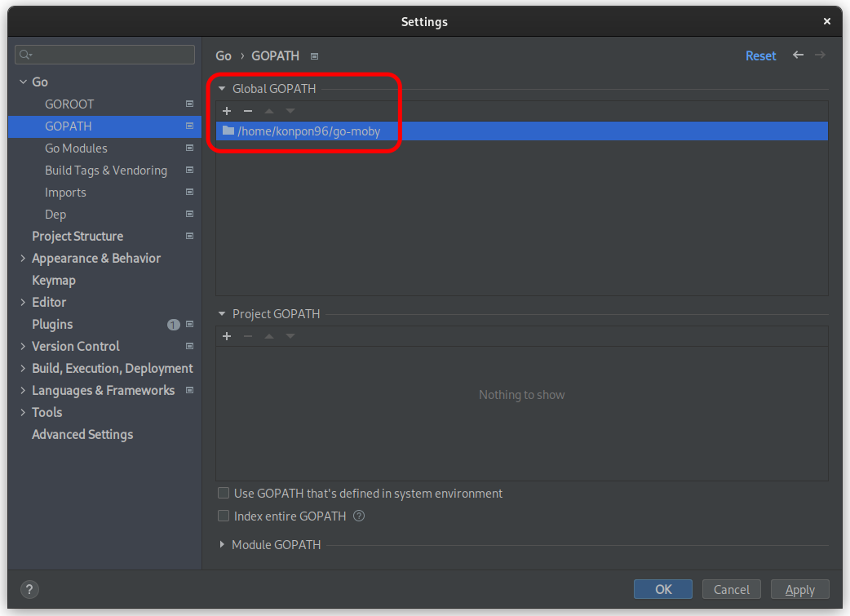The image size is (850, 616).
Task: Collapse the Global GOPATH section
Action: click(x=222, y=88)
